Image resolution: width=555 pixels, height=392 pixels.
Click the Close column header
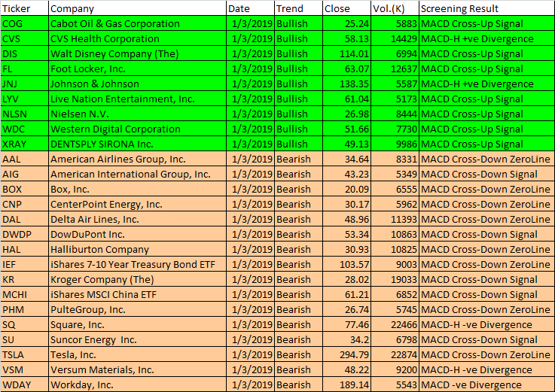coord(346,8)
